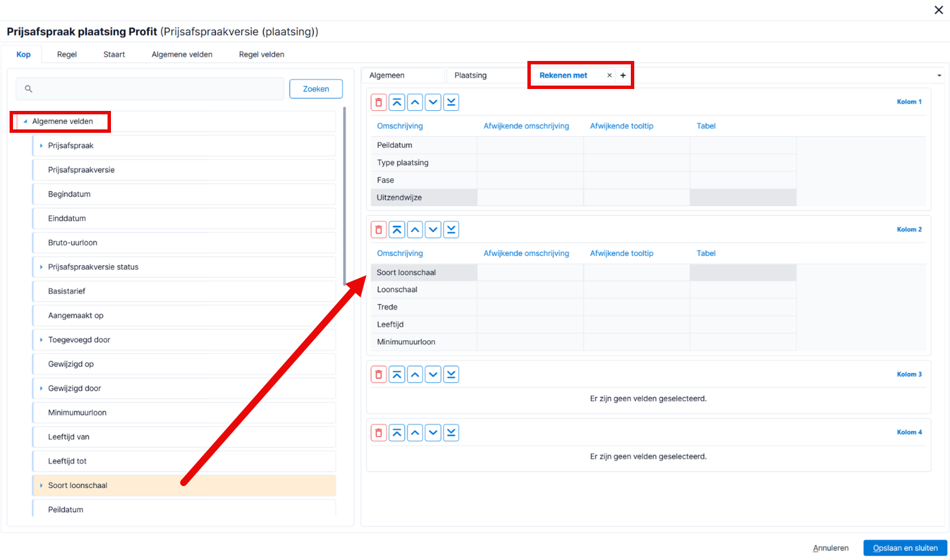
Task: Move field to top in Kolom 1
Action: pos(397,103)
